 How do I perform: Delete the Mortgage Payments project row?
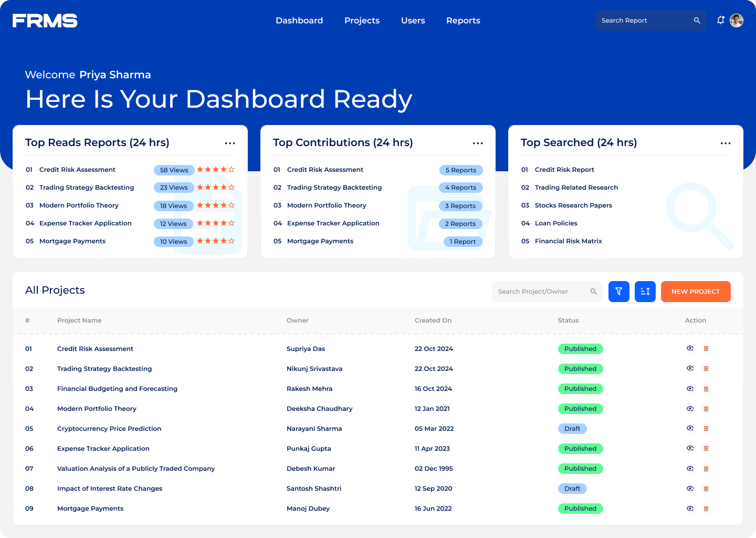(706, 509)
